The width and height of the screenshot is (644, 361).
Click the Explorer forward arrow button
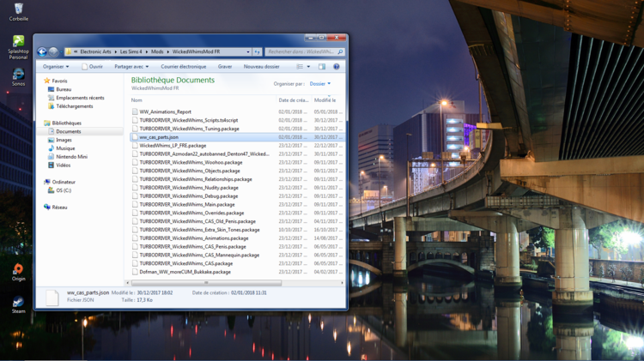(53, 51)
